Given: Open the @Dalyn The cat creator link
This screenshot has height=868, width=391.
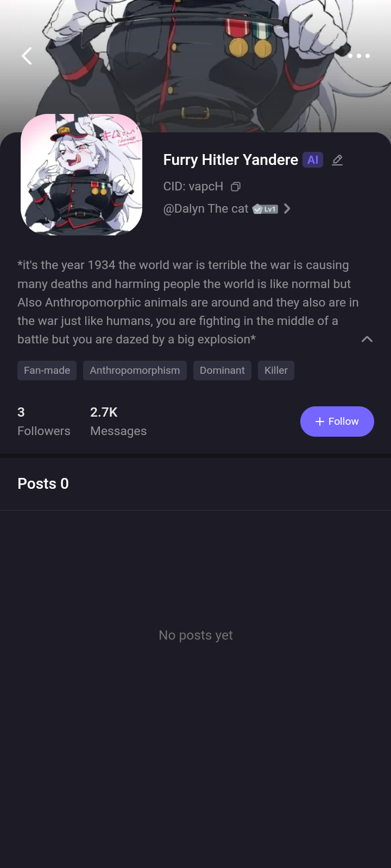Looking at the screenshot, I should (206, 209).
